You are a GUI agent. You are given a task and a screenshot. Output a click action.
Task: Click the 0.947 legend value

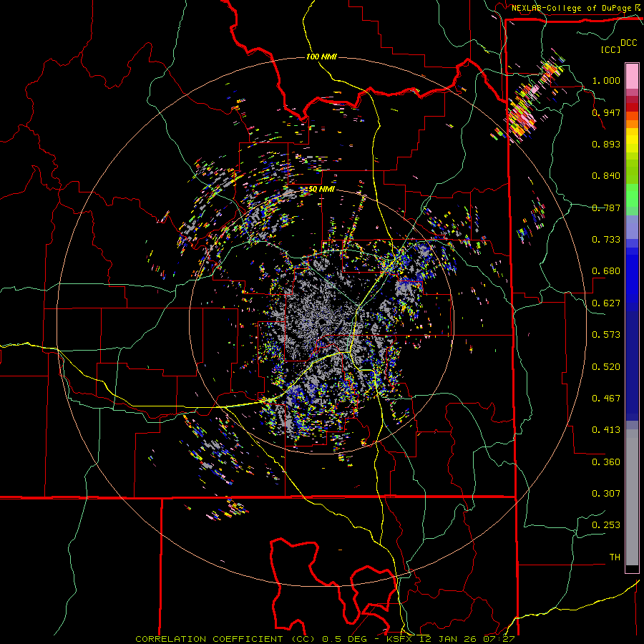[x=606, y=112]
